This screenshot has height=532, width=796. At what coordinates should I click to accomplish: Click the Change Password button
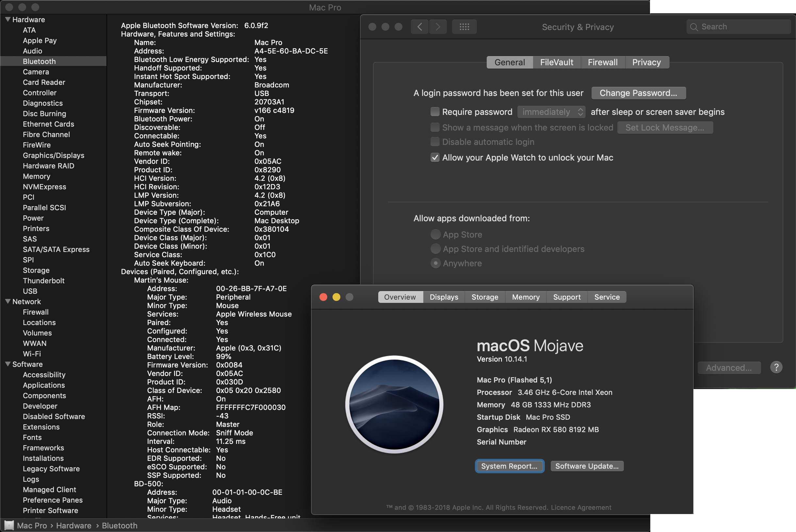pyautogui.click(x=638, y=93)
